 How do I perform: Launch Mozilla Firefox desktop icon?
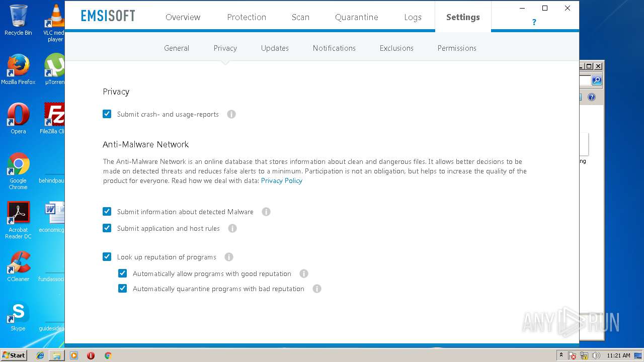pyautogui.click(x=18, y=69)
